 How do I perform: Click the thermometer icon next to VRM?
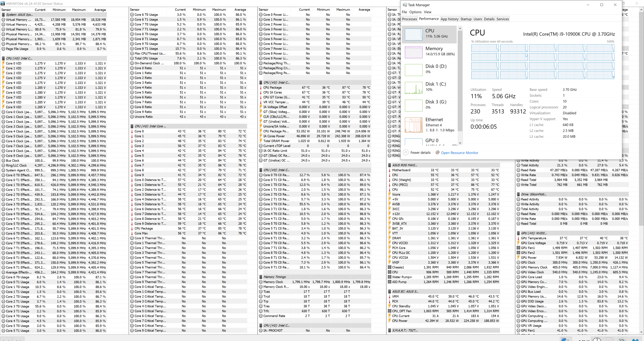pyautogui.click(x=389, y=296)
